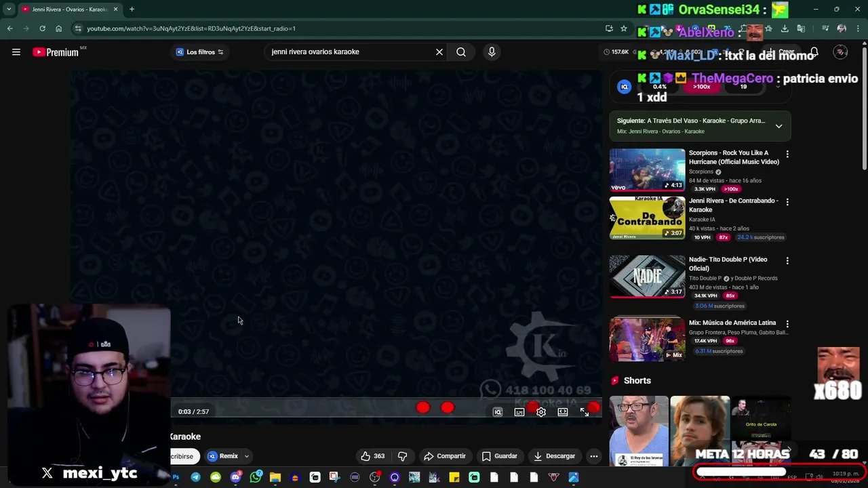
Task: Open Chrome downloads
Action: 785,28
